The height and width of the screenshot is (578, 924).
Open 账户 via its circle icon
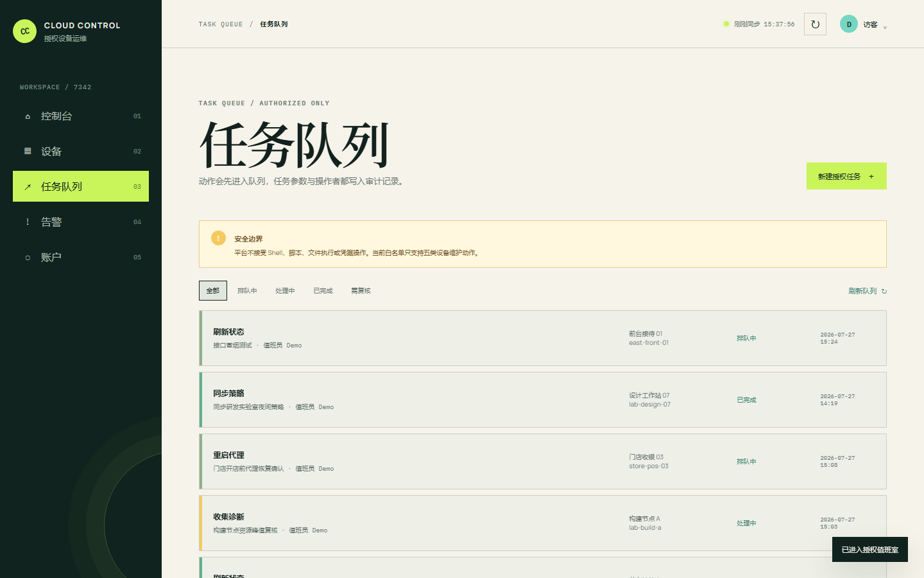[28, 258]
